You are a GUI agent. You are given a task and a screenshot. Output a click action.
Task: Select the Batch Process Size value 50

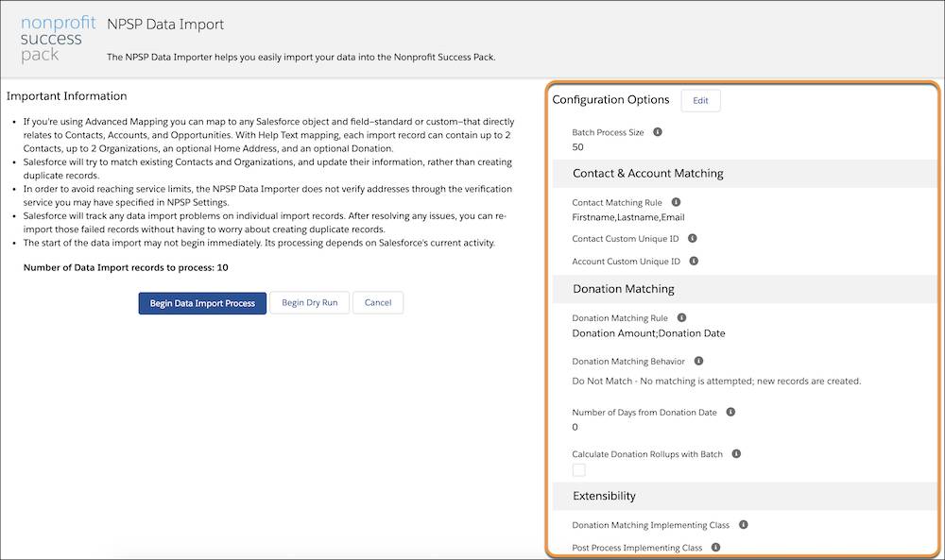577,147
